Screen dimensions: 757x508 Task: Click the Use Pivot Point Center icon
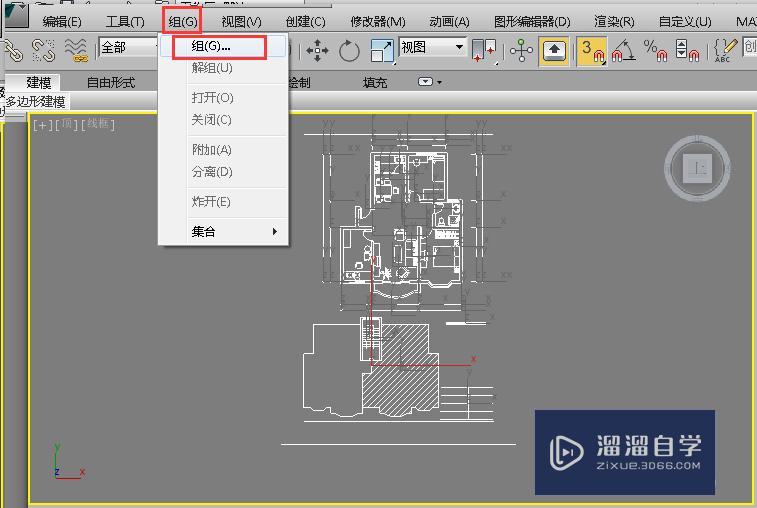click(484, 50)
